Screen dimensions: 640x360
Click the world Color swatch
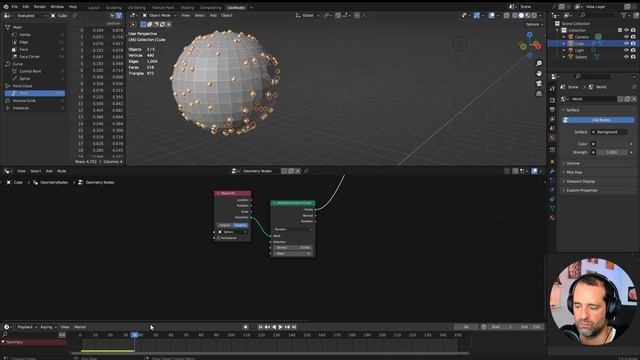tap(613, 144)
